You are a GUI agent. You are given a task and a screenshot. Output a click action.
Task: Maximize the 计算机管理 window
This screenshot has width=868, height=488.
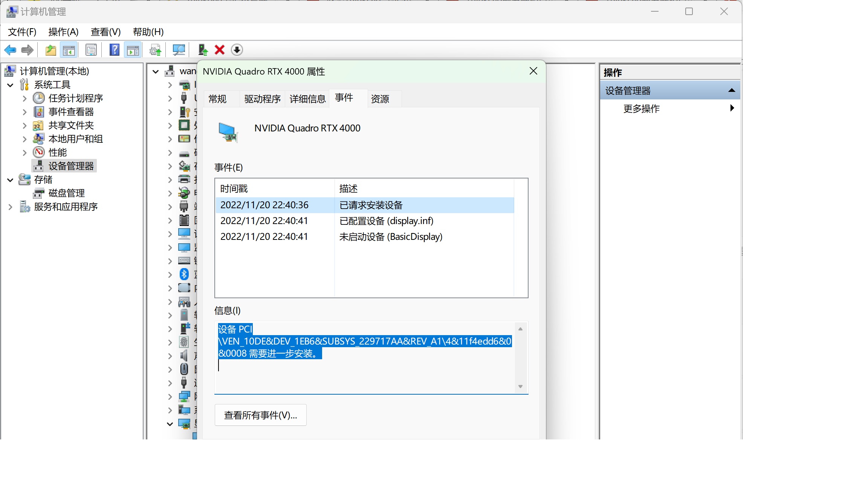[x=689, y=12]
